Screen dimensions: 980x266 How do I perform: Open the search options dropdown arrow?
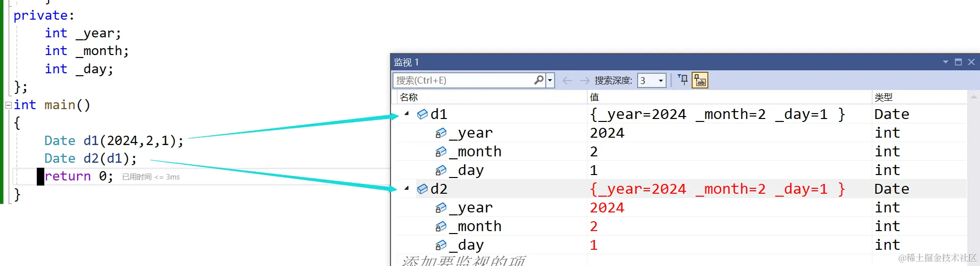coord(550,80)
